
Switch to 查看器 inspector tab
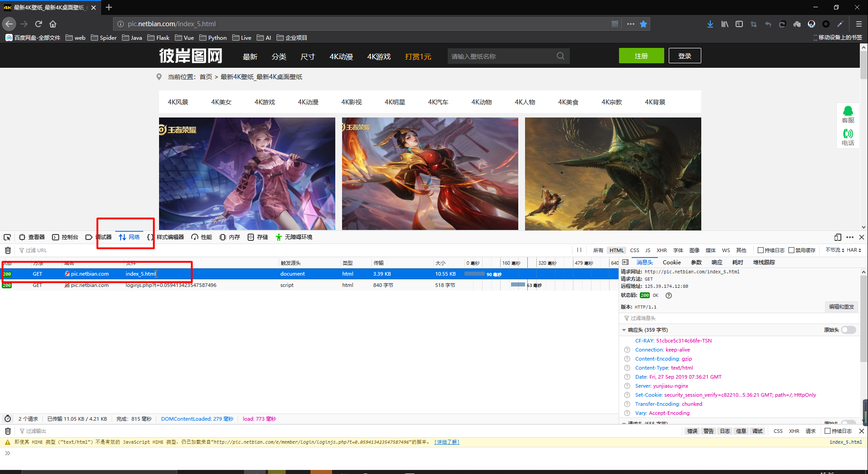pos(32,237)
